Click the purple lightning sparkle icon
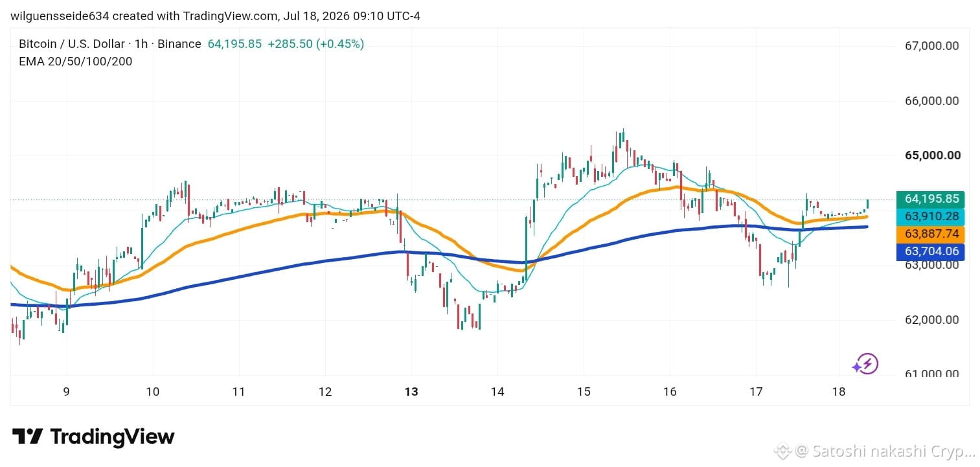 (865, 365)
